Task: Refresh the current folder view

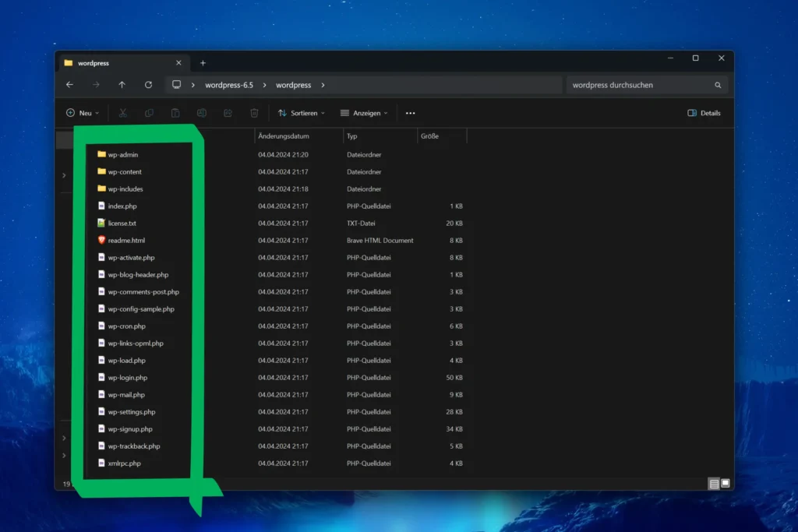Action: click(148, 85)
